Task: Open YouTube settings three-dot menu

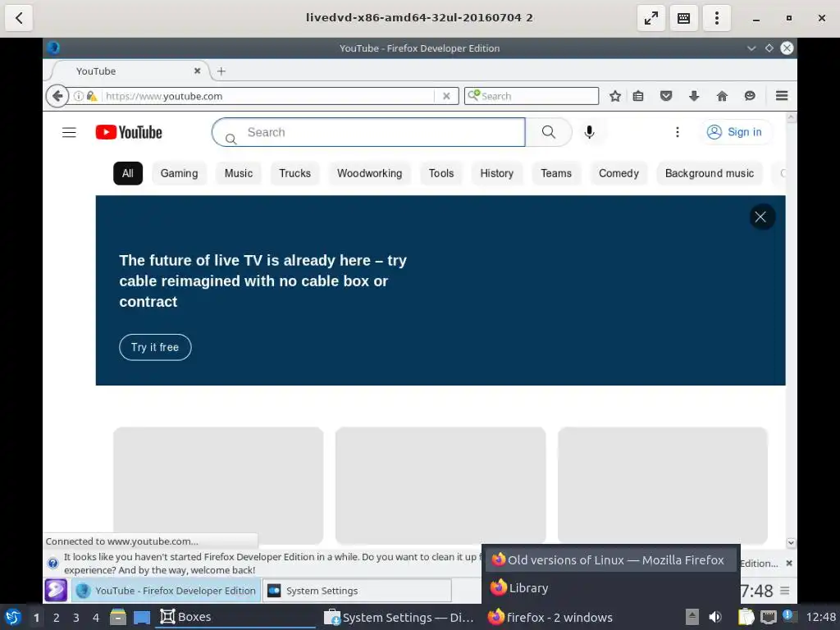Action: tap(677, 132)
